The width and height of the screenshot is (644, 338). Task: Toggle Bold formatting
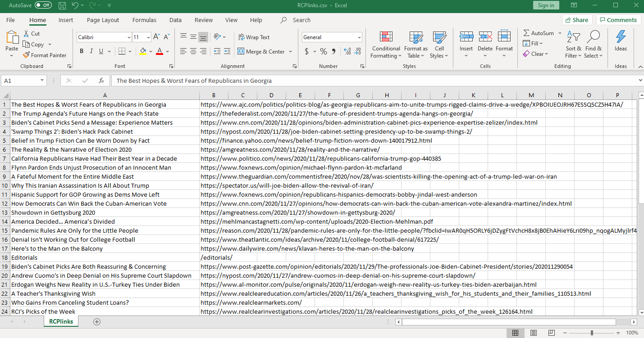(x=82, y=51)
